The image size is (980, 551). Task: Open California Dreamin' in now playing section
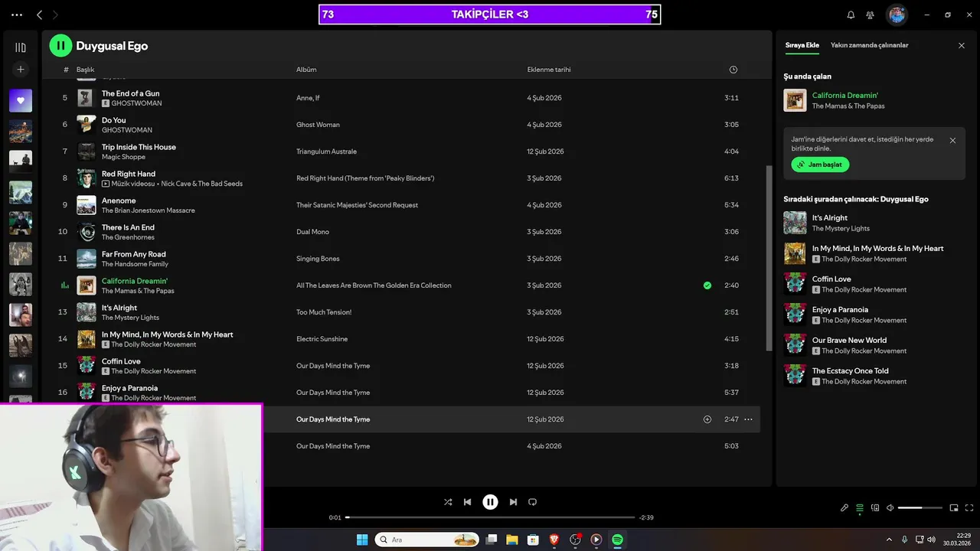pos(845,96)
